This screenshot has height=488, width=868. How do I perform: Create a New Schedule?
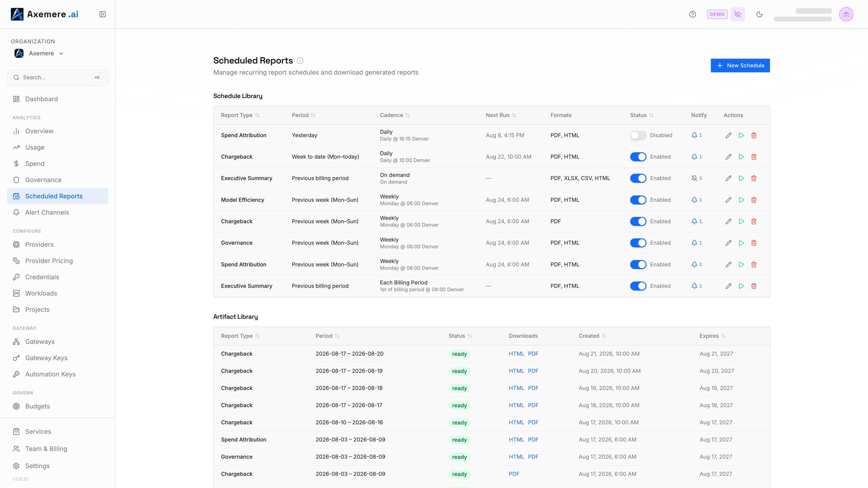click(x=740, y=66)
